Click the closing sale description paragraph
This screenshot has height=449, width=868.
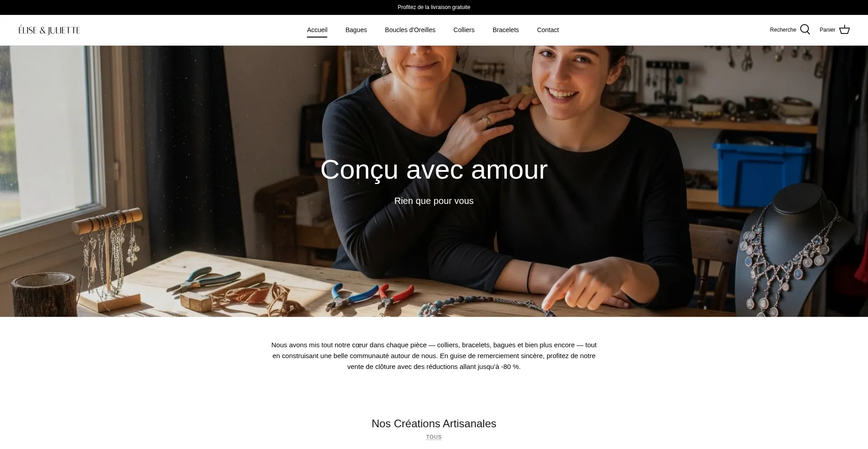pos(434,356)
